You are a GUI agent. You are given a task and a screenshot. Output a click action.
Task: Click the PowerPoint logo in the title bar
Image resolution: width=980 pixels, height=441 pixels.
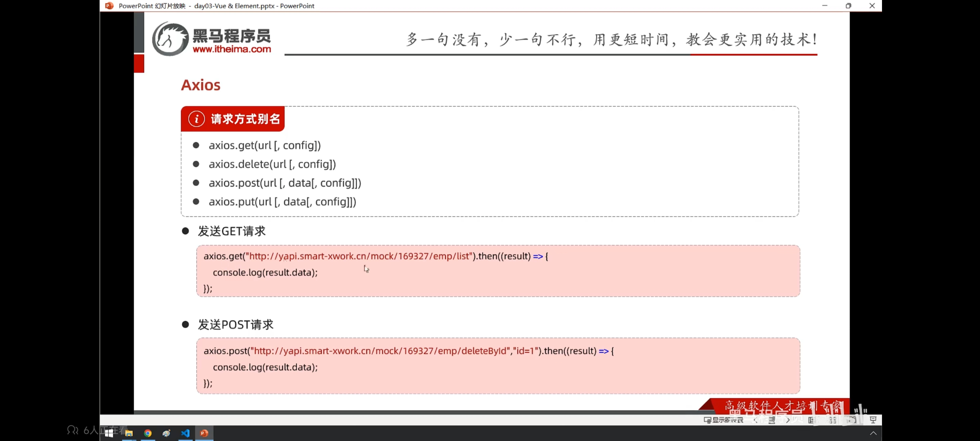pyautogui.click(x=109, y=6)
